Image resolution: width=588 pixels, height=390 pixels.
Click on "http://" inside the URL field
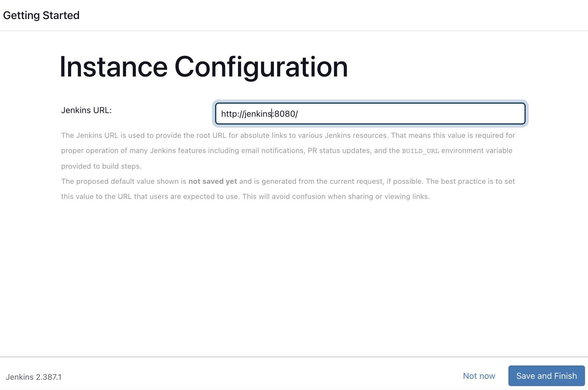(231, 114)
